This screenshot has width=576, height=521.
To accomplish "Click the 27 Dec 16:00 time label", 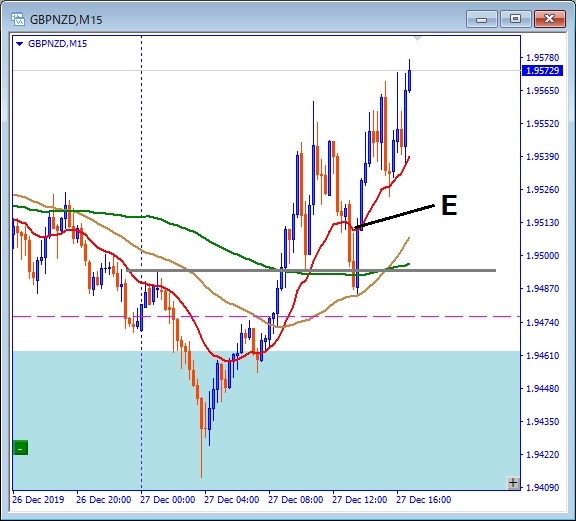I will point(423,500).
